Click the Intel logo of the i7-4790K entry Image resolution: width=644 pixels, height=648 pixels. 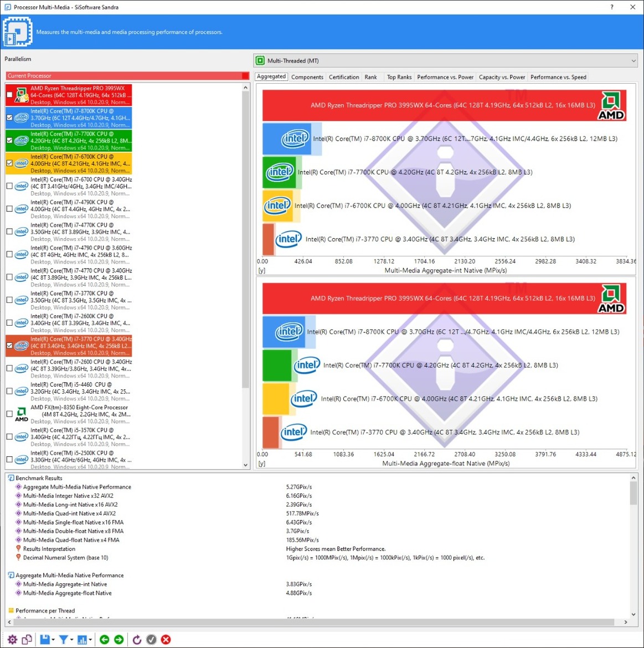[22, 209]
